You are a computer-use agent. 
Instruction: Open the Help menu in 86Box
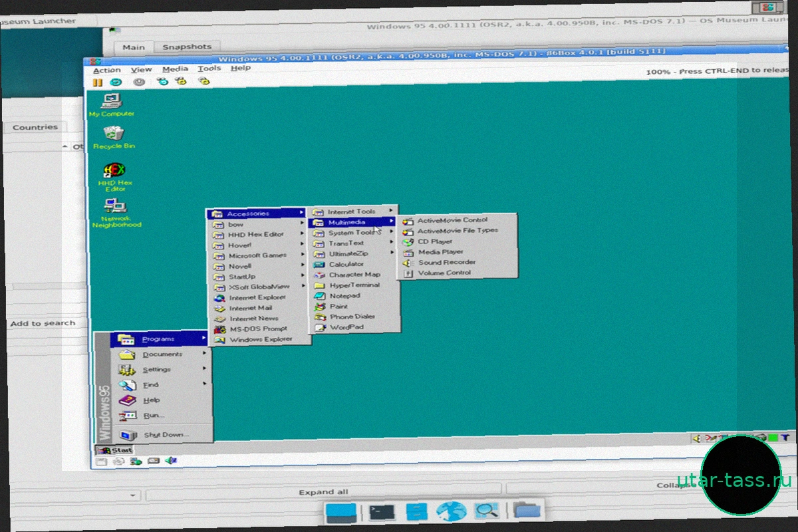click(240, 68)
